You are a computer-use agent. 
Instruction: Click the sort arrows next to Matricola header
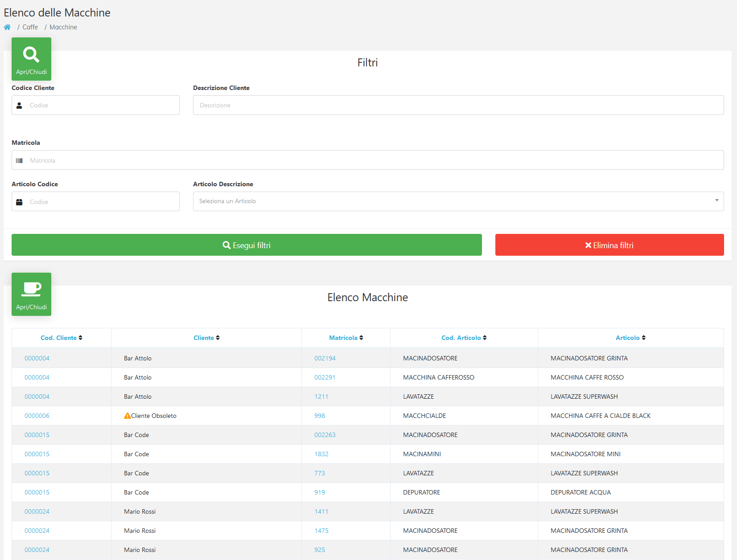tap(362, 338)
